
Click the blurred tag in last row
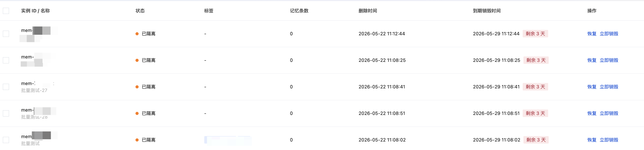228,140
